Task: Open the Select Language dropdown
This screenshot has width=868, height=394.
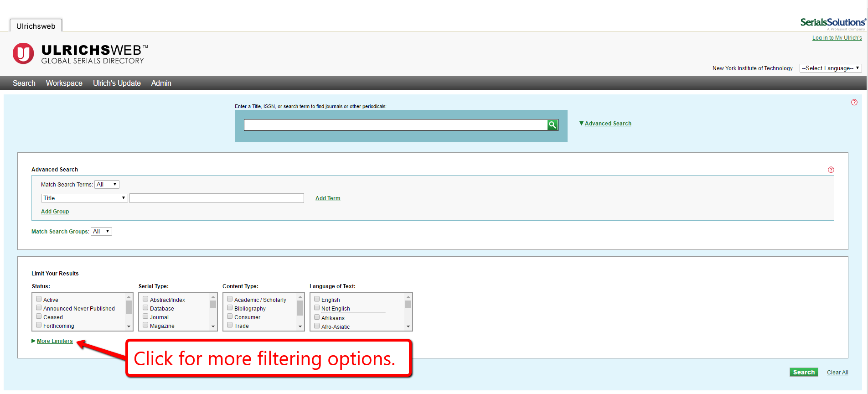Action: point(831,68)
